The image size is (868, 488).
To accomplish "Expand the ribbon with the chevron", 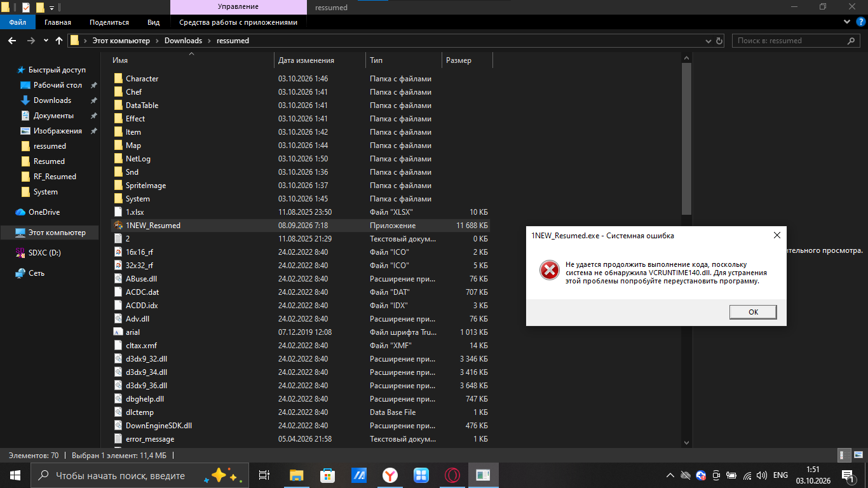I will pyautogui.click(x=847, y=22).
